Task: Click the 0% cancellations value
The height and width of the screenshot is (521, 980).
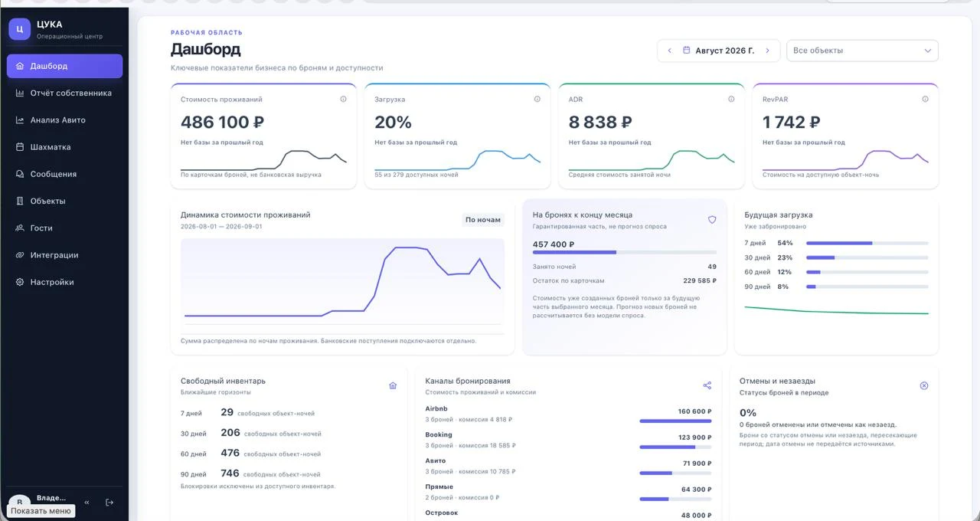Action: click(x=748, y=412)
